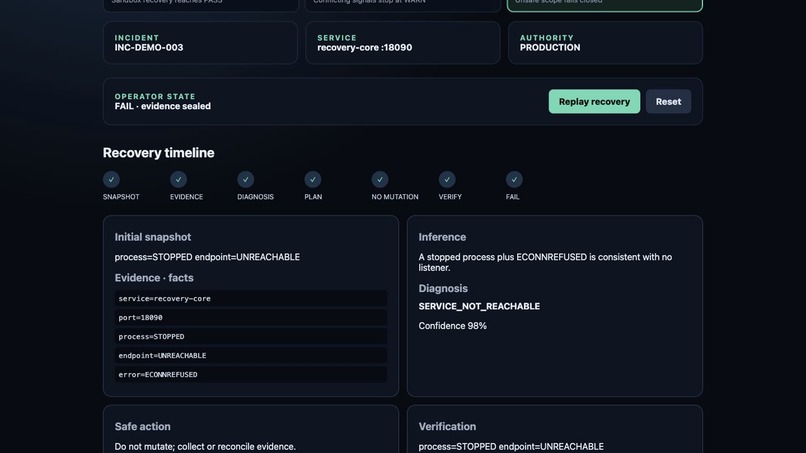Select the VERIFY timeline checkmark
Screen dimensions: 806x453
pos(447,179)
